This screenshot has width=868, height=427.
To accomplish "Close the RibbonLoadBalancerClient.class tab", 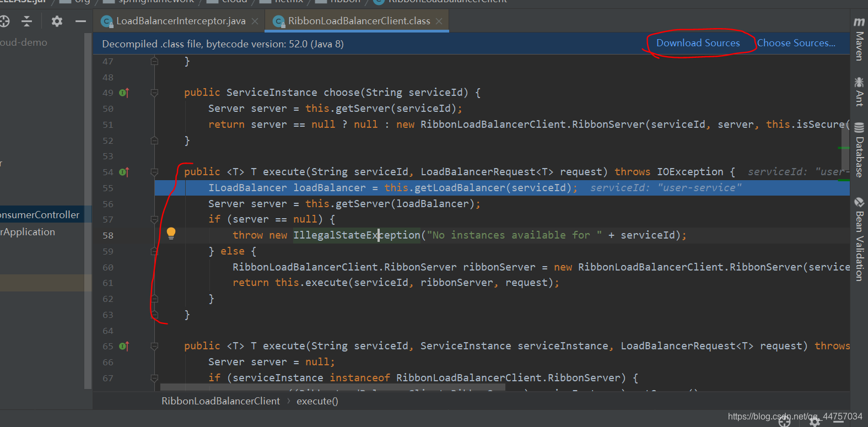I will click(x=439, y=21).
